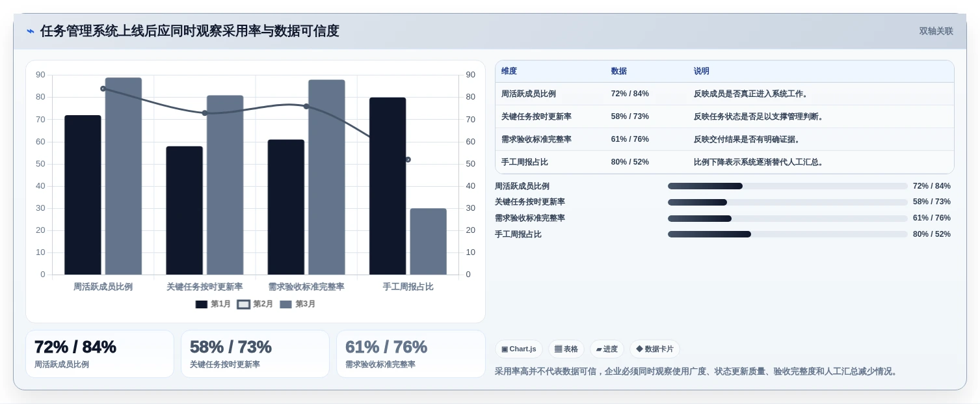Click the gray 第3月 legend swatch
The image size is (980, 404).
286,304
